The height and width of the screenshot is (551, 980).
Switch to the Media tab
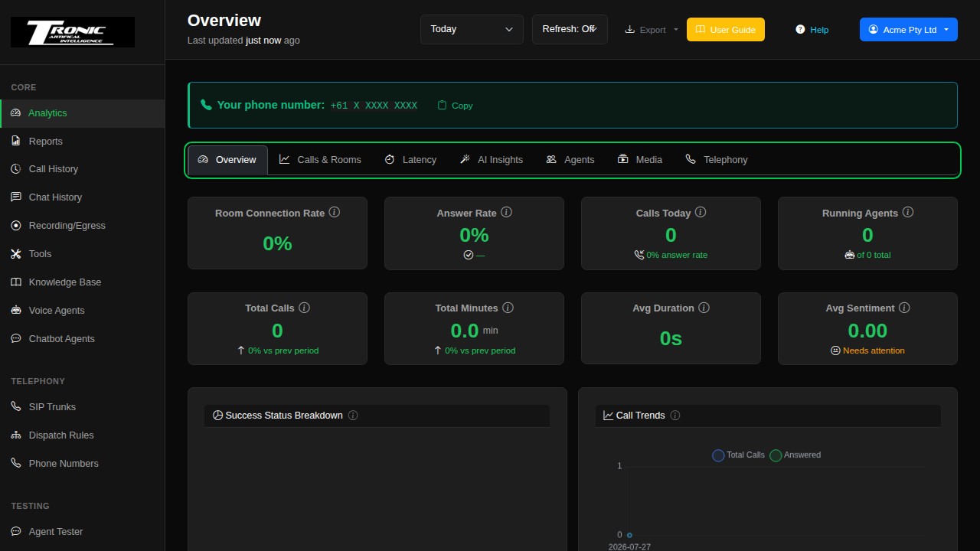(x=640, y=160)
